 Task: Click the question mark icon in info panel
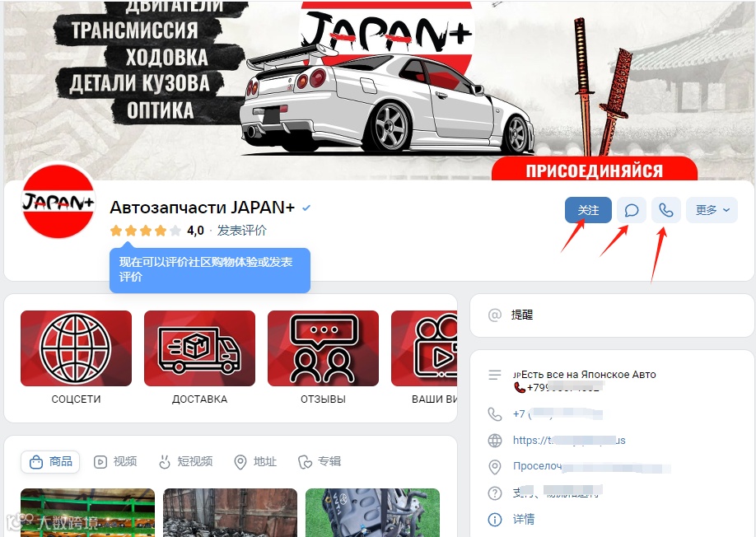click(495, 493)
